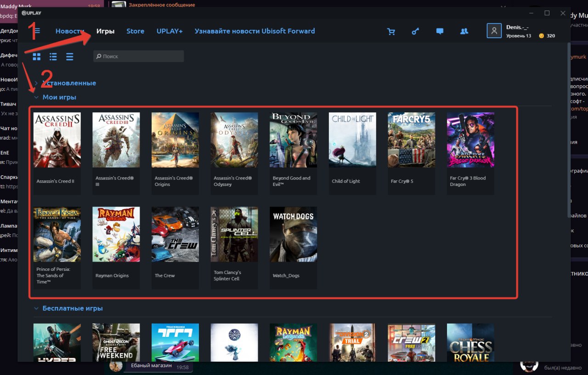Click the Уровень 13 level text

click(x=519, y=36)
